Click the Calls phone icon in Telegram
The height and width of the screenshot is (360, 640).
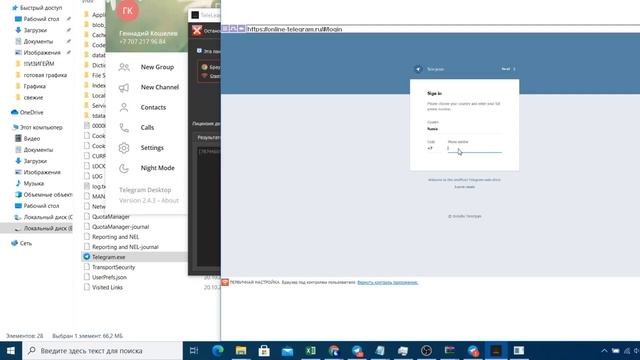(124, 128)
